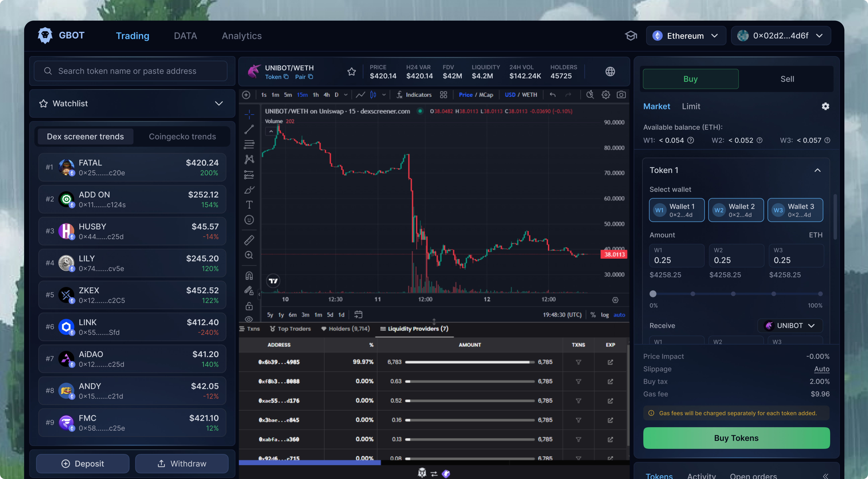Toggle Wallet 1 selection
The height and width of the screenshot is (479, 868).
pyautogui.click(x=677, y=210)
